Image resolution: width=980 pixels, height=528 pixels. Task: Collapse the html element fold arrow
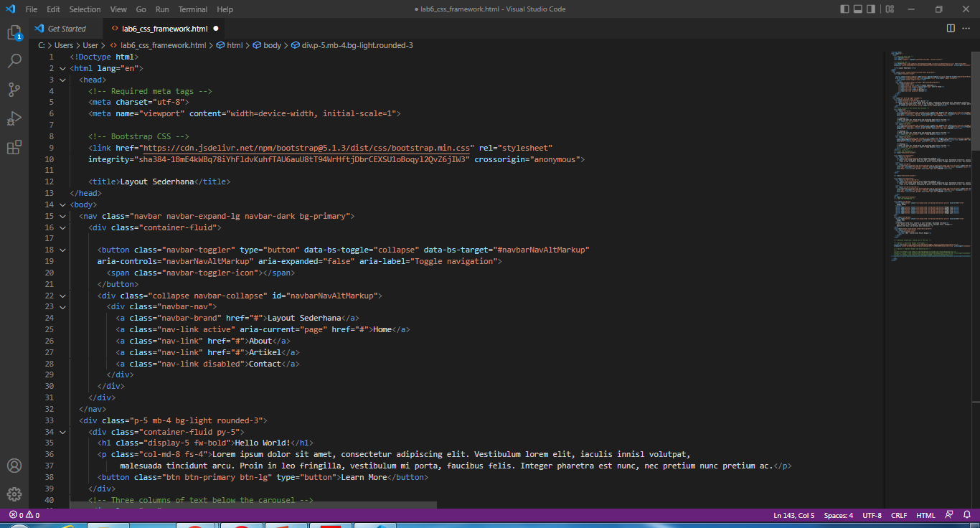coord(62,68)
